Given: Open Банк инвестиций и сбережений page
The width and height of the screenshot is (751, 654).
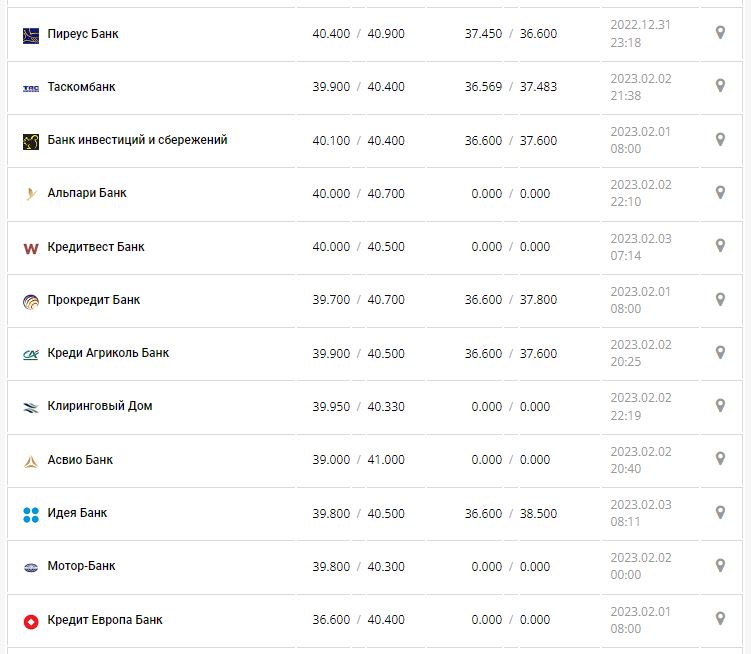Looking at the screenshot, I should [x=137, y=140].
